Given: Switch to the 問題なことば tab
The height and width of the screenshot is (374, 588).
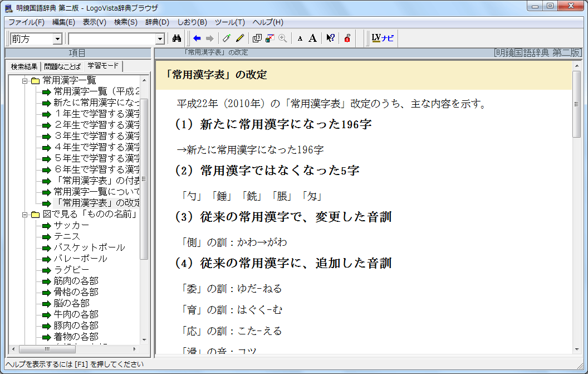Looking at the screenshot, I should click(62, 66).
